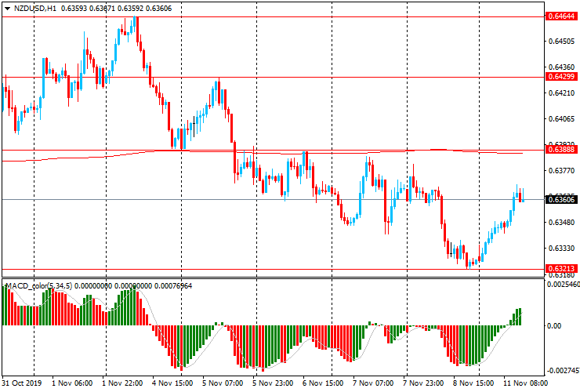Click the 0.63888 red price level label
The height and width of the screenshot is (392, 580).
561,150
